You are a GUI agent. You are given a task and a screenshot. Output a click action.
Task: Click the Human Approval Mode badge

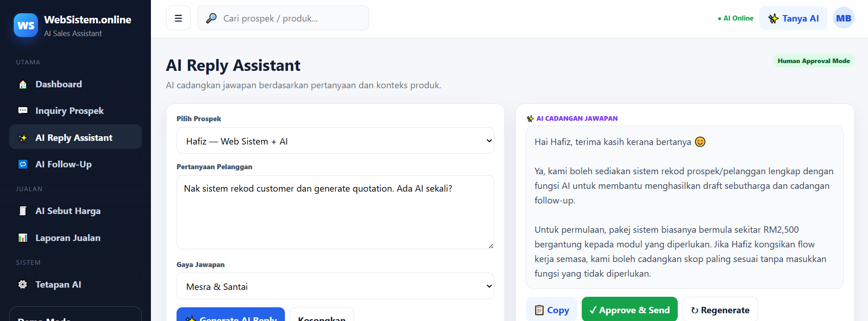click(x=814, y=61)
